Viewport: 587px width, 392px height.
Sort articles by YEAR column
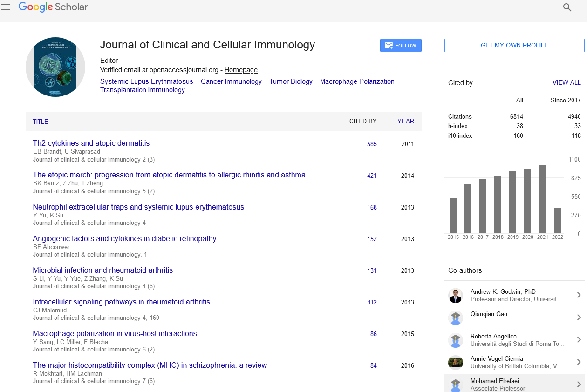click(405, 121)
